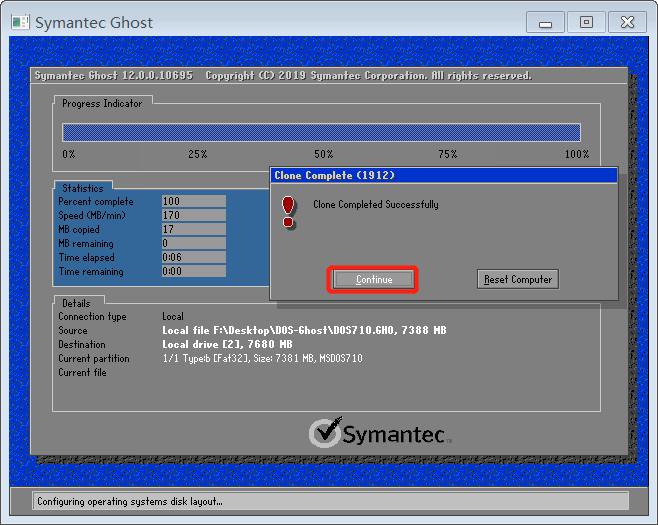Click the blue progress indicator bar
The height and width of the screenshot is (525, 658).
[x=321, y=133]
